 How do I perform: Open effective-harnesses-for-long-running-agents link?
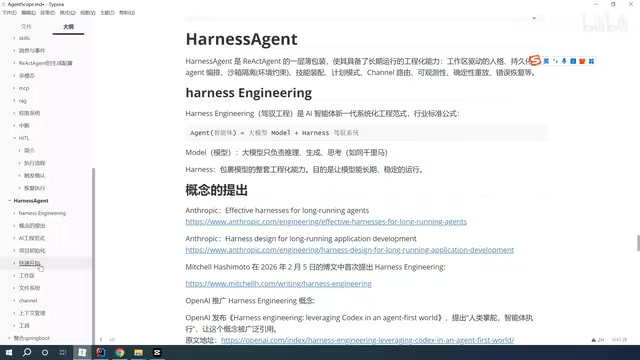coord(326,222)
